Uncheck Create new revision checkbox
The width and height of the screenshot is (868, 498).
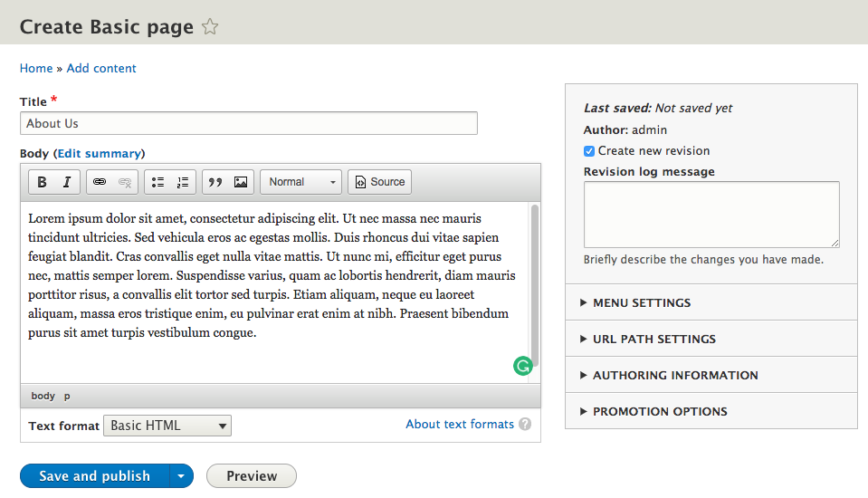(x=589, y=151)
